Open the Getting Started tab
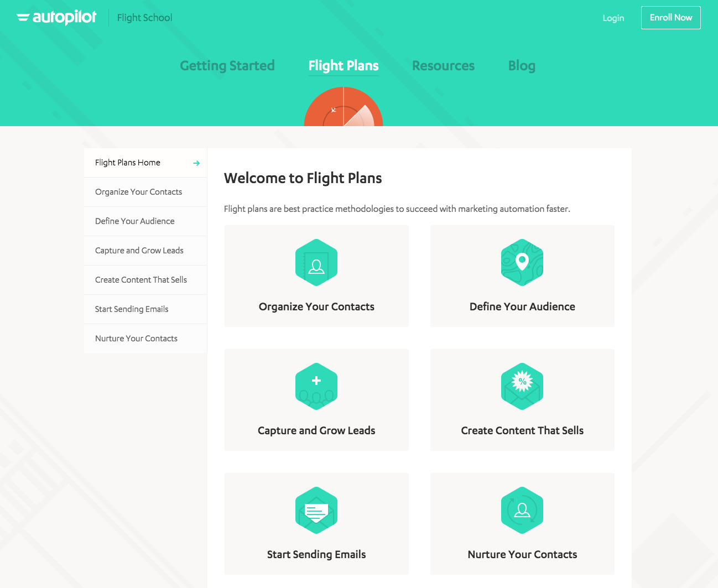This screenshot has height=588, width=718. [x=227, y=66]
